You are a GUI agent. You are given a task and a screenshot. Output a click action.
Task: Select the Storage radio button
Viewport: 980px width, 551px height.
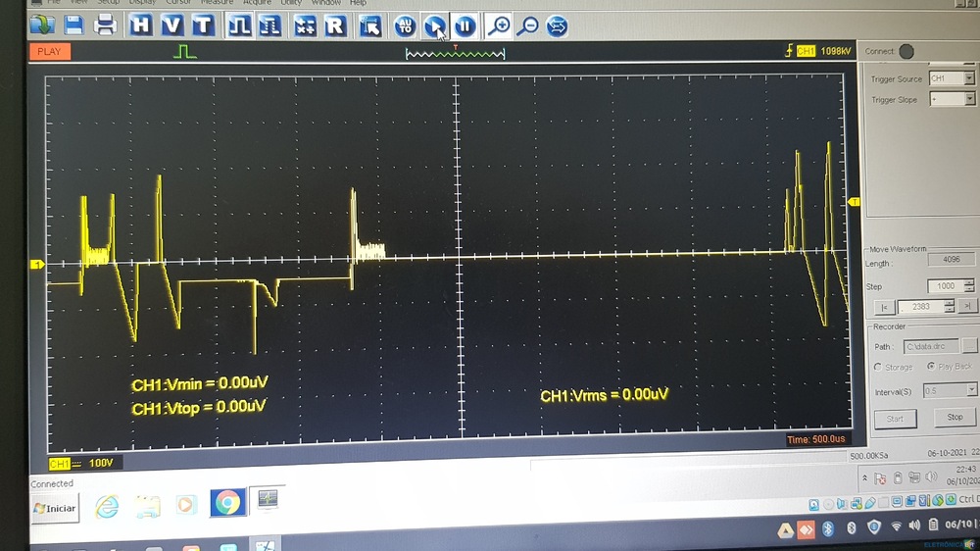point(878,367)
